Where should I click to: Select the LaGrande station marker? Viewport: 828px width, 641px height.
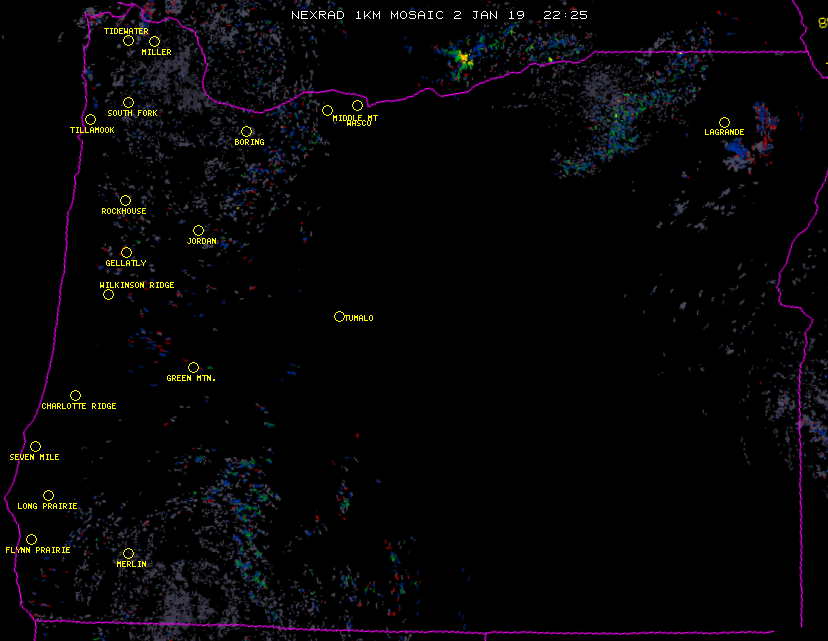coord(724,122)
